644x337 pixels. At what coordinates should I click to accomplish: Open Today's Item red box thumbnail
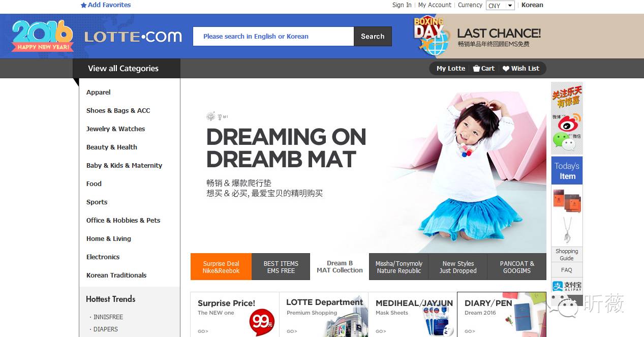(567, 200)
